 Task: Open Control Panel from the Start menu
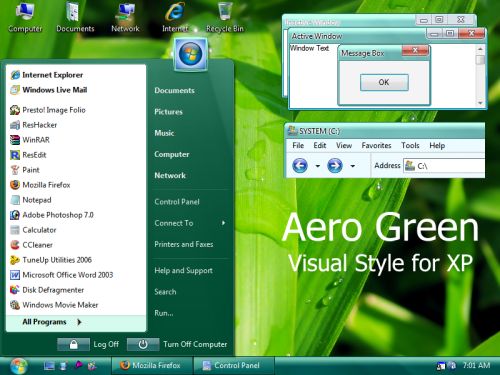click(x=177, y=202)
